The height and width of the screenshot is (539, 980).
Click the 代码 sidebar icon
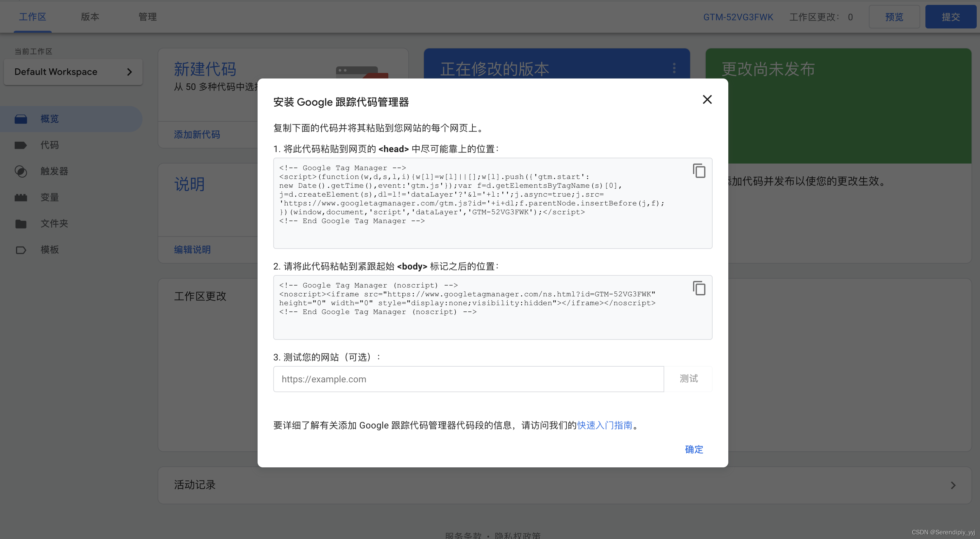pos(21,145)
